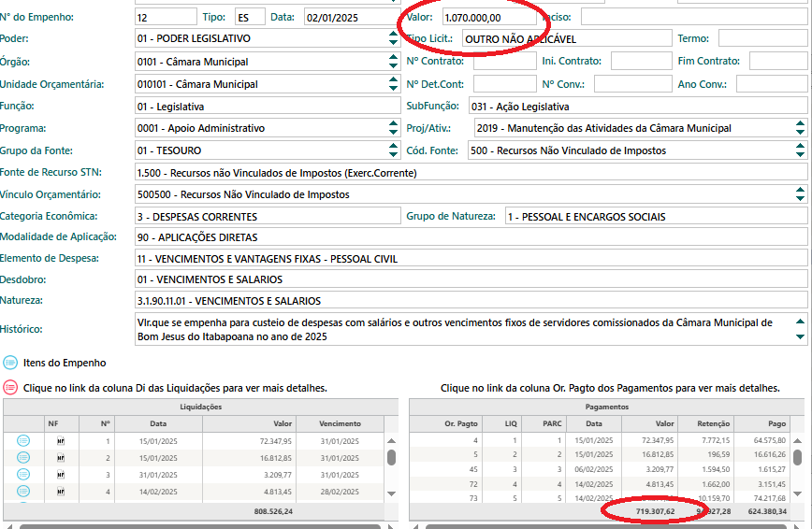Open the Cód. Fonte dropdown
812x529 pixels.
click(x=800, y=150)
